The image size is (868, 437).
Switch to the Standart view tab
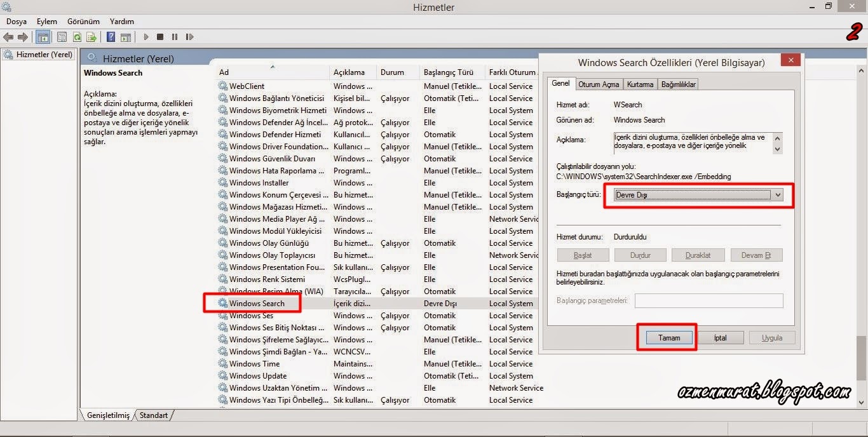tap(154, 415)
